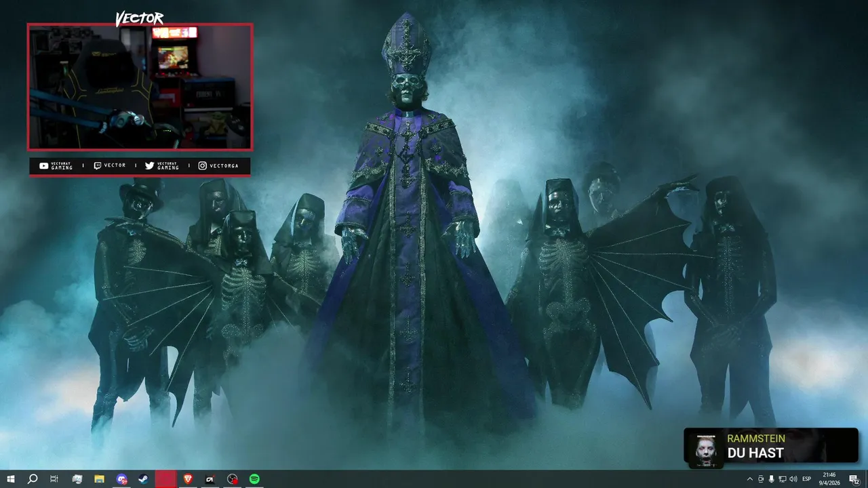Show hidden system tray icons
Viewport: 868px width, 488px height.
coord(749,479)
